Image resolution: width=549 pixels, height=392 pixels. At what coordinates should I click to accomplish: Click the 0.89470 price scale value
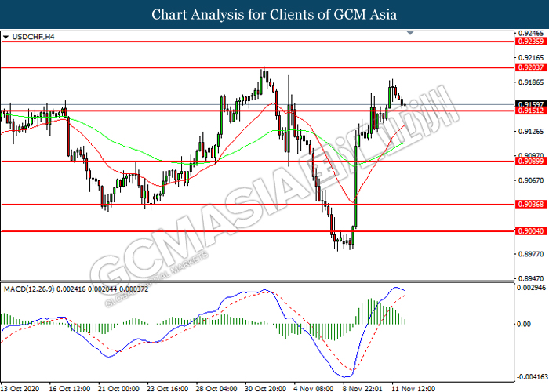tap(531, 279)
